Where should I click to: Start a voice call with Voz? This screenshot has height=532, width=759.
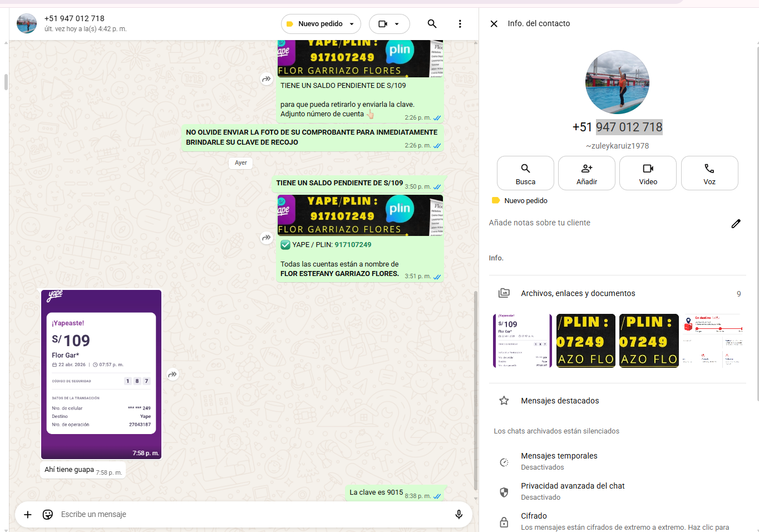[x=709, y=173]
